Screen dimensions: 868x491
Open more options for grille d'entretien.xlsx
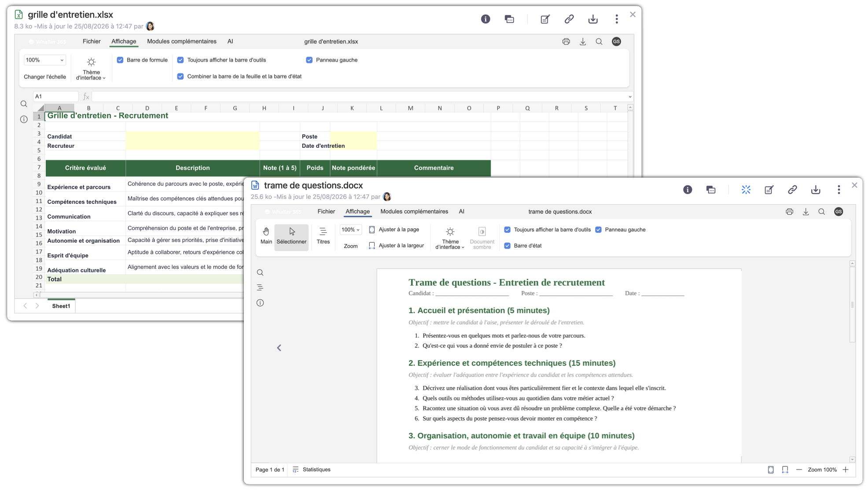point(617,19)
